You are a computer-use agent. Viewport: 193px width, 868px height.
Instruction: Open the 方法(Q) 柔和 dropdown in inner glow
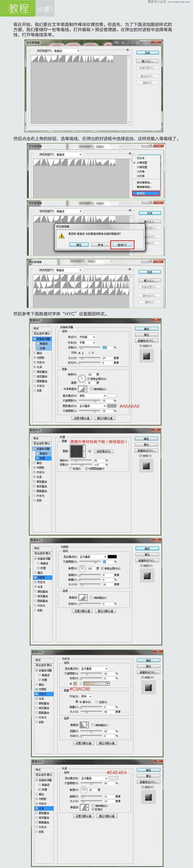point(85,696)
